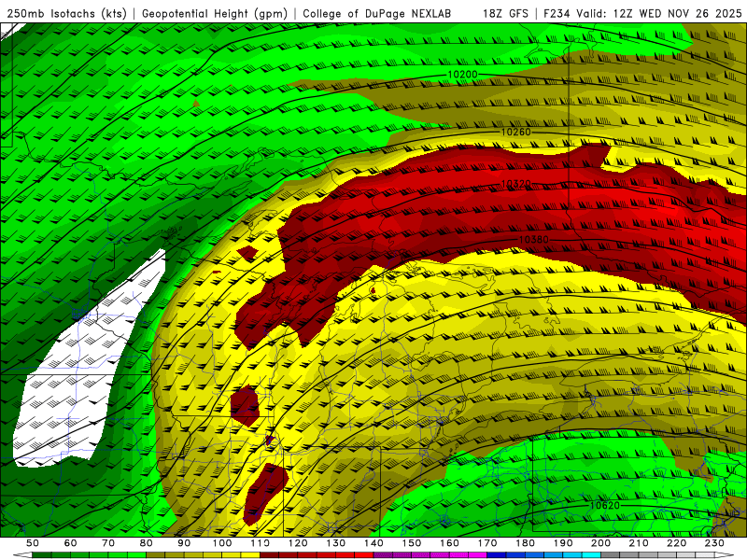Click the 190 value on the color scale
Image resolution: width=747 pixels, height=560 pixels.
click(563, 543)
